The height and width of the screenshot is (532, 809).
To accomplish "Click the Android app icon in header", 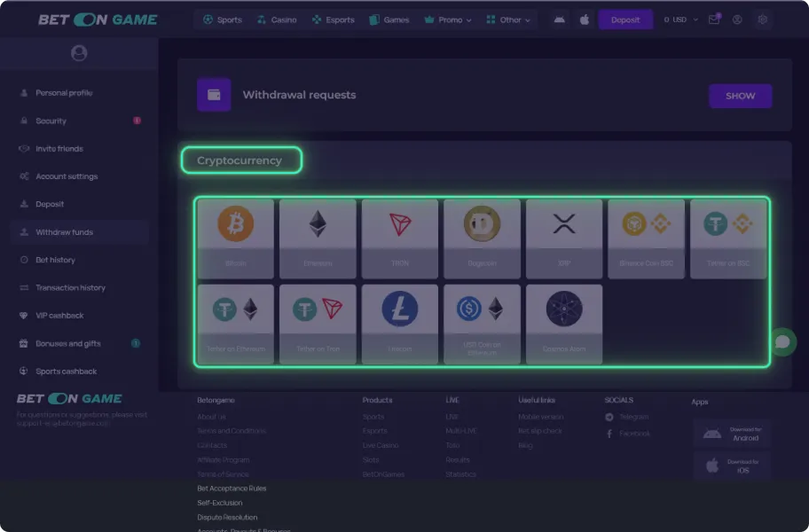I will pos(559,20).
